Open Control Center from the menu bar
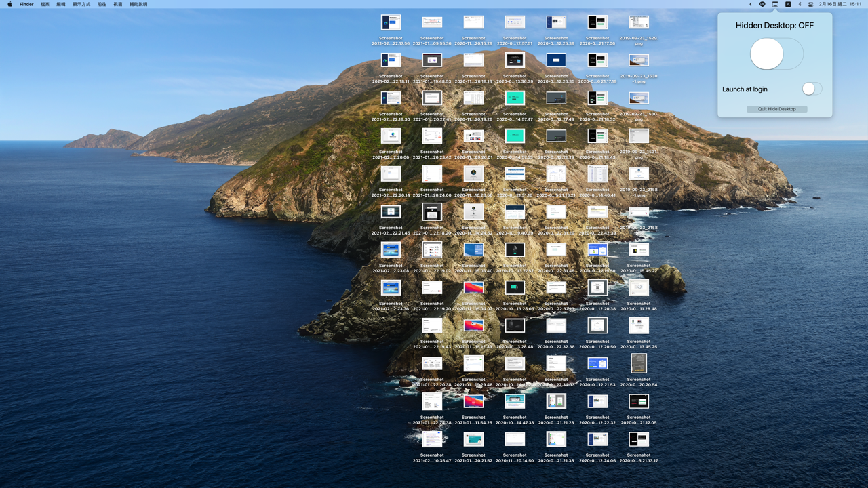This screenshot has width=868, height=488. (810, 4)
